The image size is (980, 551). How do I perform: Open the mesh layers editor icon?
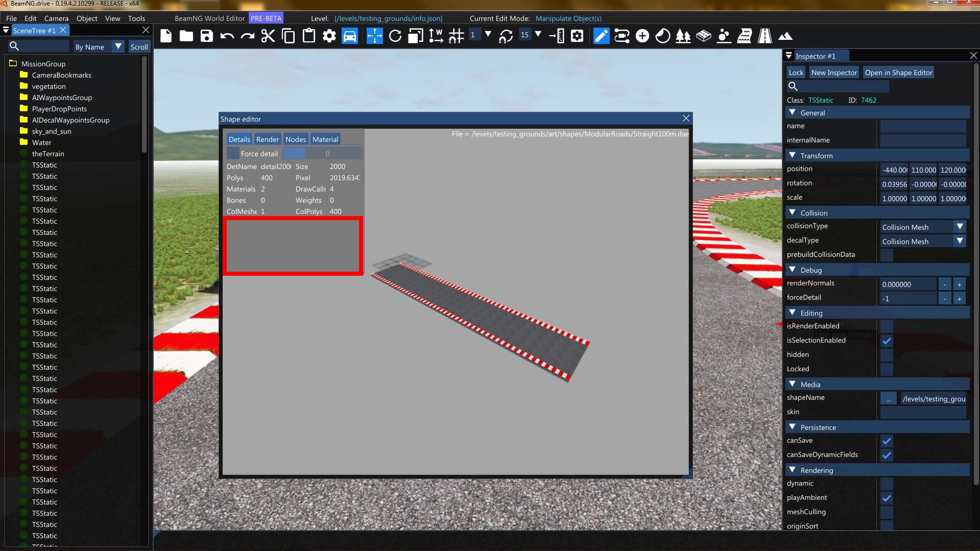[704, 36]
